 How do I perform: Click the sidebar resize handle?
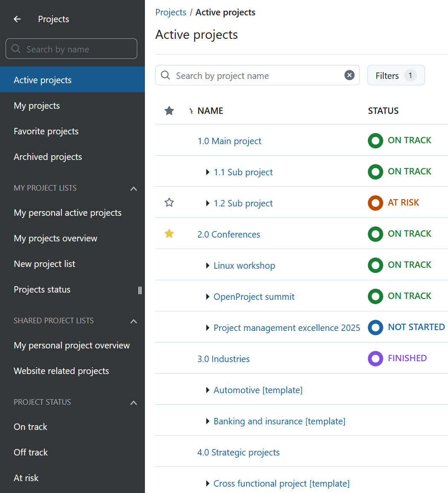coord(140,290)
